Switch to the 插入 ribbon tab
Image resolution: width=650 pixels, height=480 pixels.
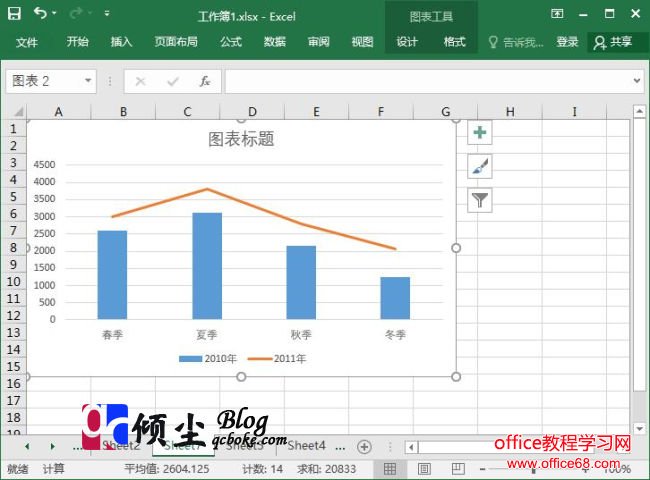(121, 42)
